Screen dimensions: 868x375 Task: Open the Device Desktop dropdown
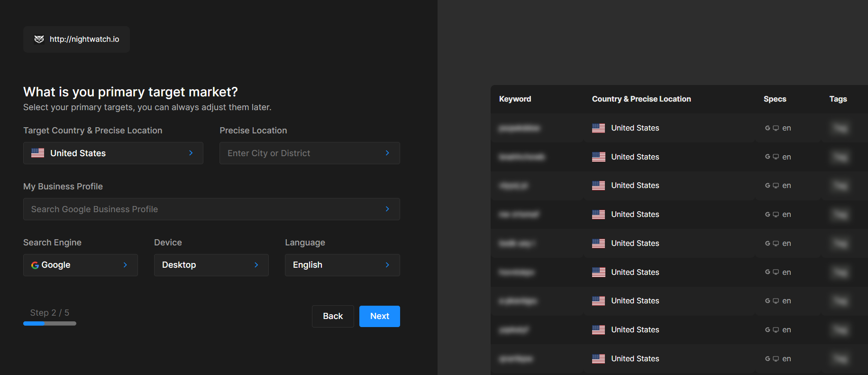click(211, 265)
